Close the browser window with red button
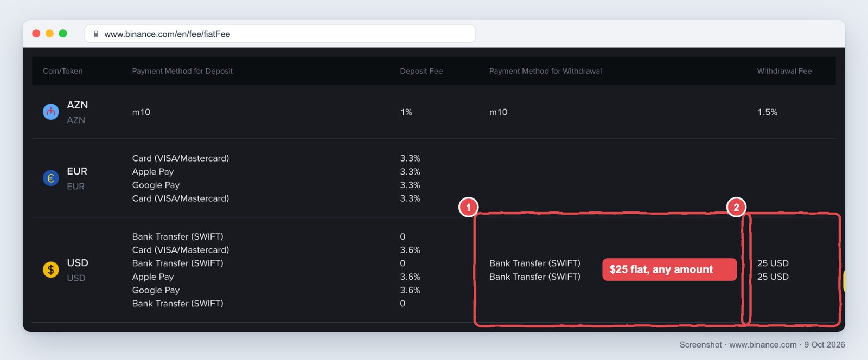Viewport: 868px width, 360px height. click(36, 34)
